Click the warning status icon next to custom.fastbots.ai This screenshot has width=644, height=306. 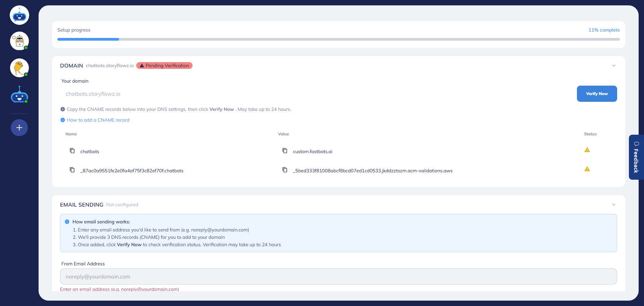(x=587, y=150)
